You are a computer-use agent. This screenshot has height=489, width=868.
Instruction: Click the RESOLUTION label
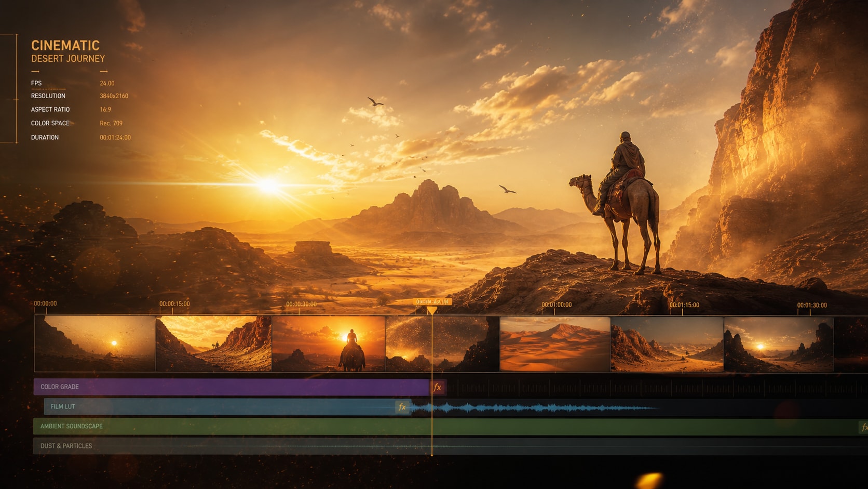[x=48, y=96]
